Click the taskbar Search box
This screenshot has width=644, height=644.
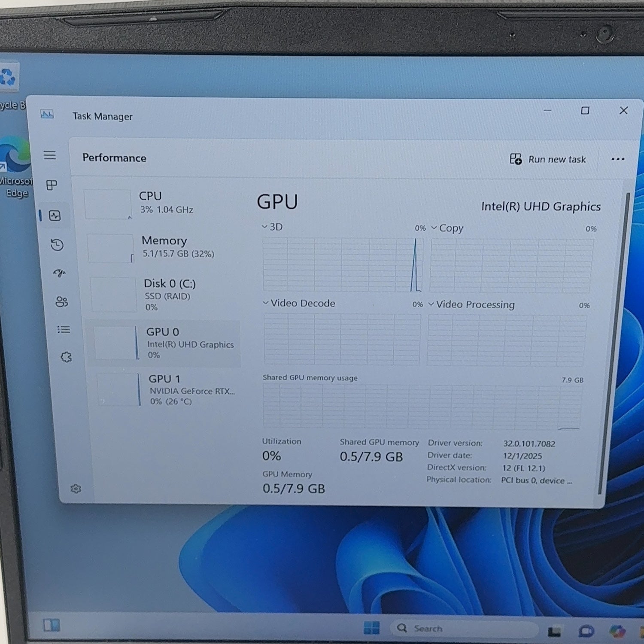click(464, 629)
